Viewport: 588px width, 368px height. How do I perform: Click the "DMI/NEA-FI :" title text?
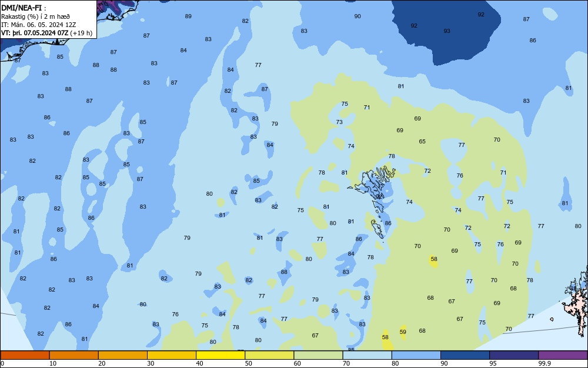(x=24, y=8)
